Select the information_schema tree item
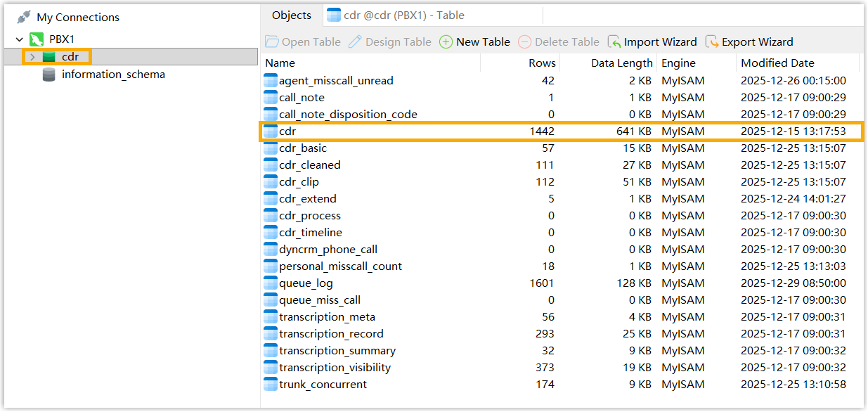Viewport: 868px width, 412px height. [113, 75]
